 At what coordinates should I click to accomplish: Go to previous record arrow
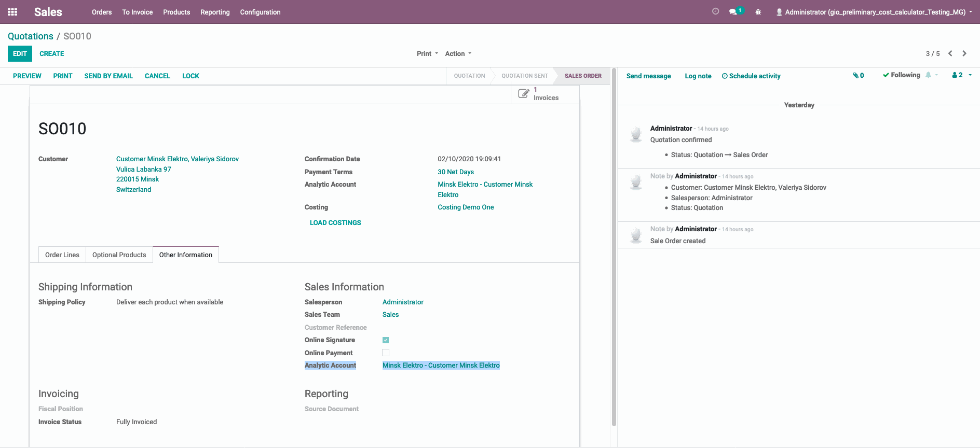pos(950,53)
